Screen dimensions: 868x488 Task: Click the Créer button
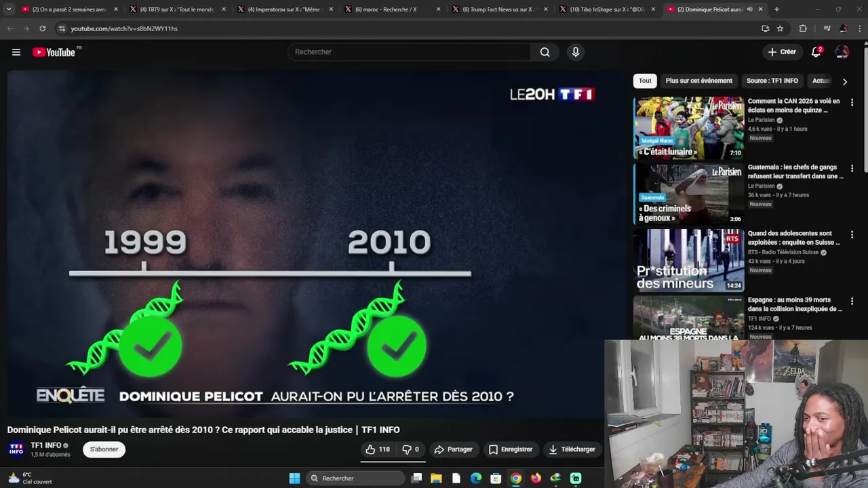tap(782, 52)
